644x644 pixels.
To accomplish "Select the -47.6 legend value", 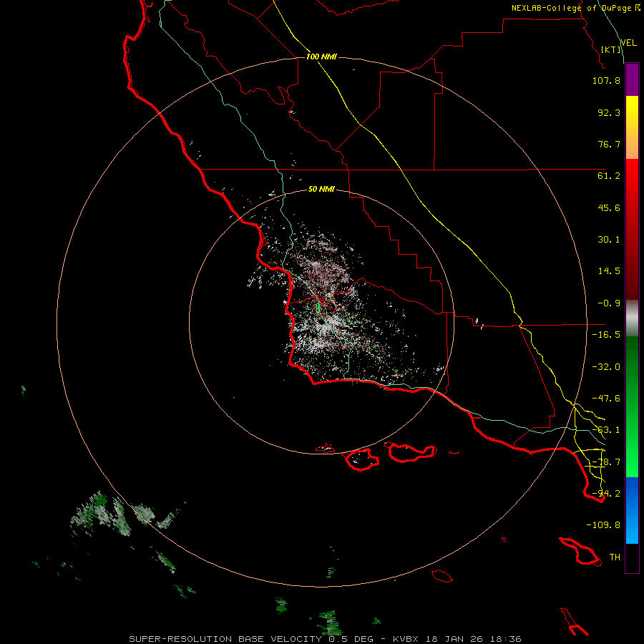I will (x=606, y=399).
